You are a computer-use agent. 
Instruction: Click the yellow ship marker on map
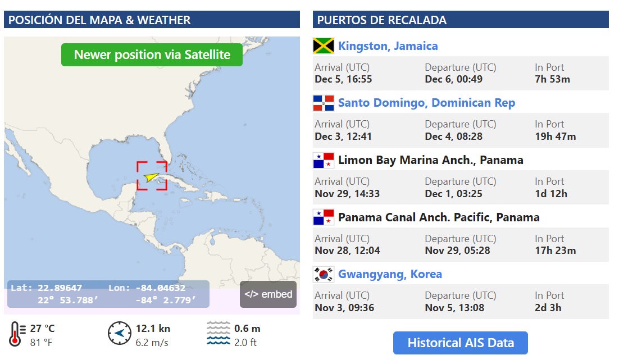[x=151, y=177]
